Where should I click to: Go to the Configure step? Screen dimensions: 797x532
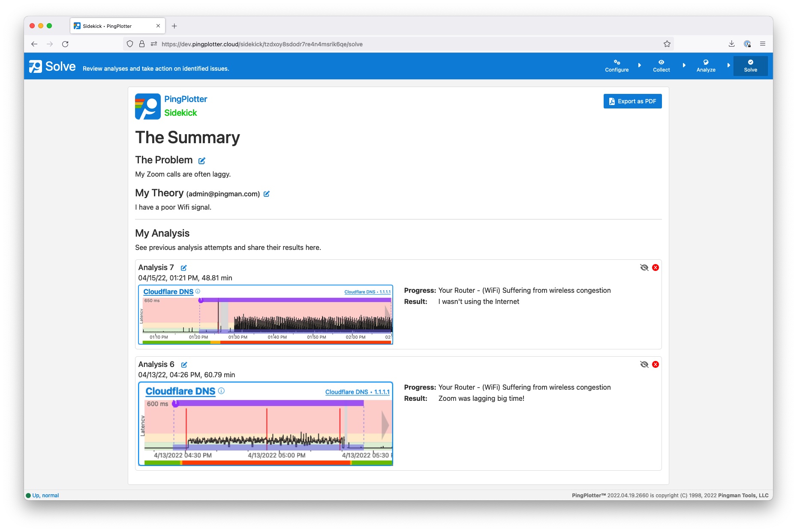point(617,66)
